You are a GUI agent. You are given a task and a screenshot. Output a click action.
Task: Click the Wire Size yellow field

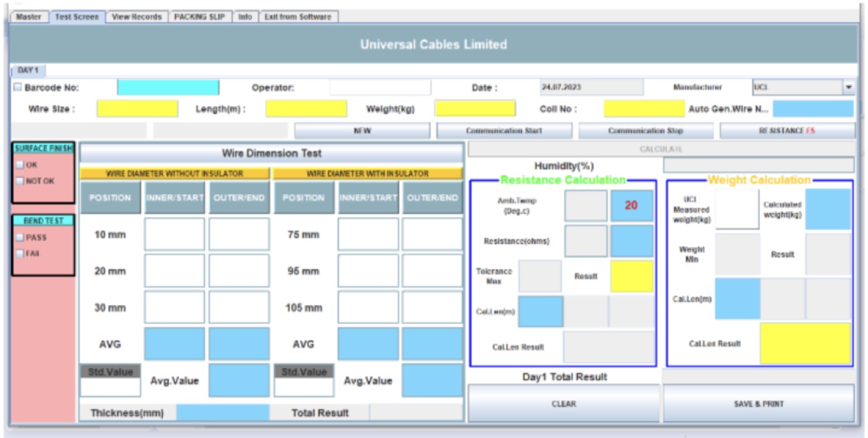(x=138, y=109)
